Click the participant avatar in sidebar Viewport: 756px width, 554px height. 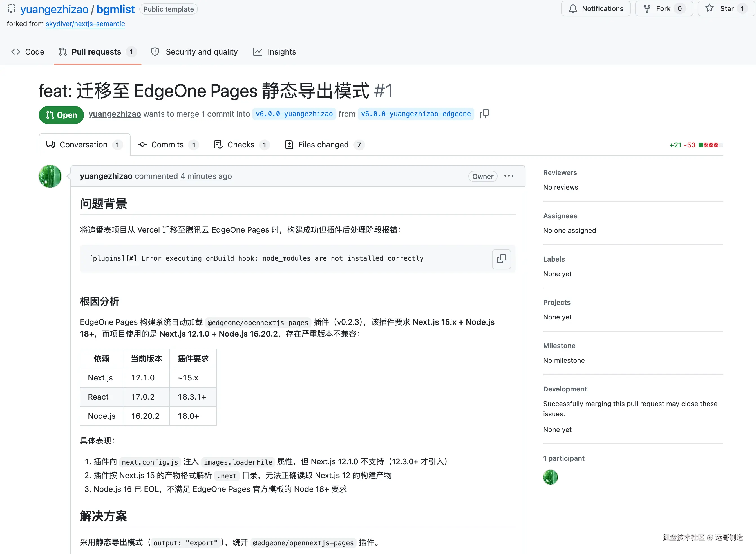[x=550, y=477]
